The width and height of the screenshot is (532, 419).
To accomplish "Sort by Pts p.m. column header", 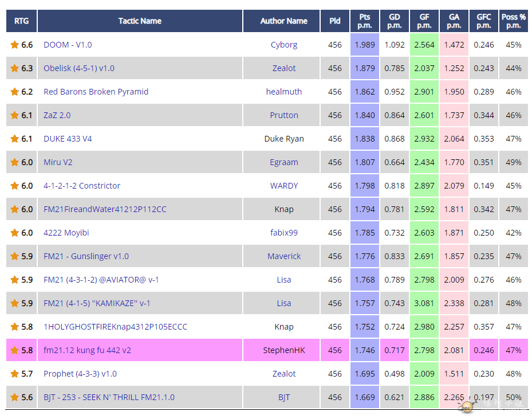I will 365,21.
